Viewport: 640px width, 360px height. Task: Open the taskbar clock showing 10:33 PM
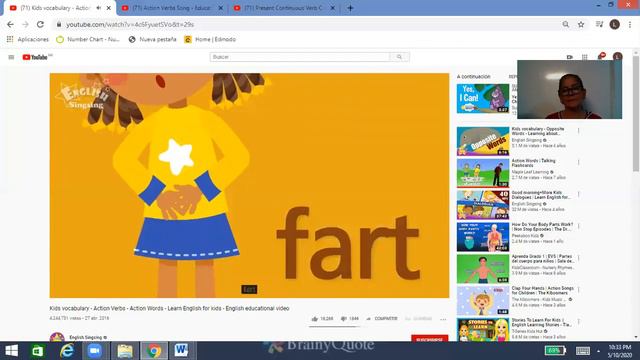(x=620, y=351)
